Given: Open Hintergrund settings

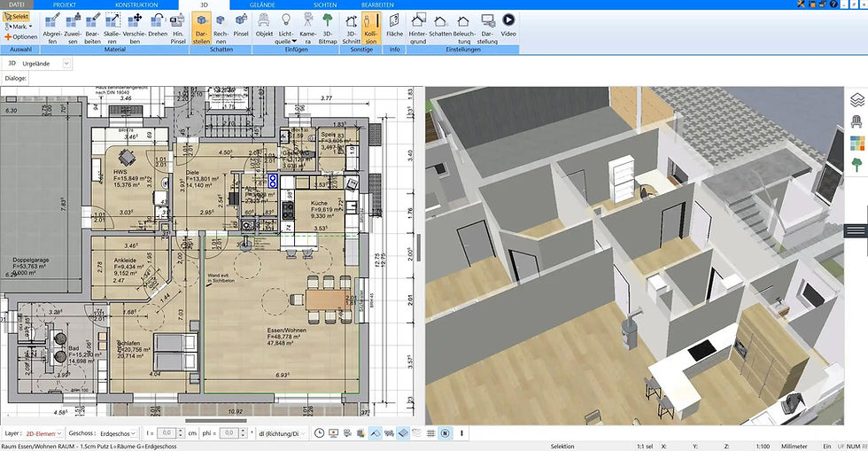Looking at the screenshot, I should pyautogui.click(x=418, y=29).
